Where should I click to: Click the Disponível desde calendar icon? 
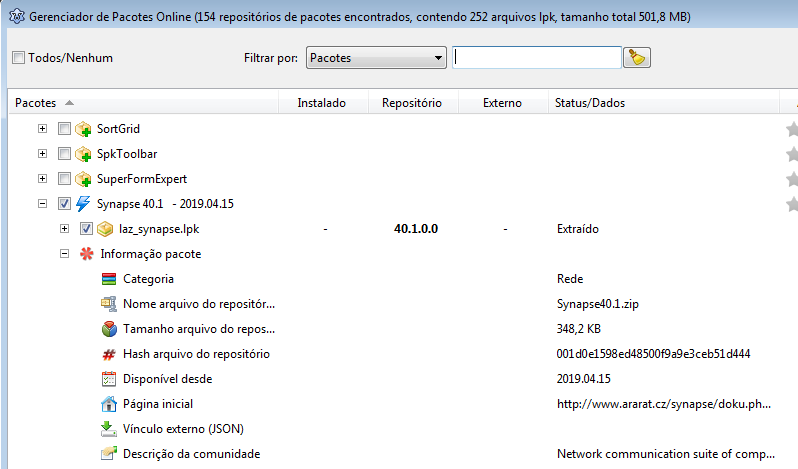point(109,379)
